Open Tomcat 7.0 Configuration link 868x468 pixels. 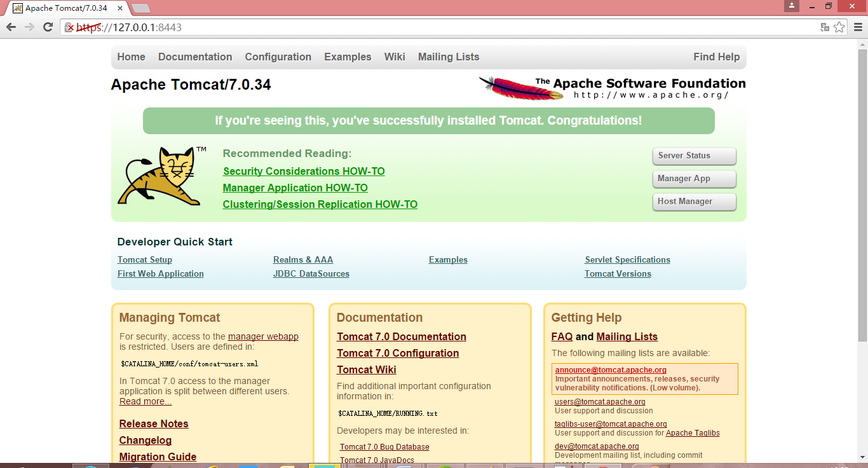click(398, 353)
